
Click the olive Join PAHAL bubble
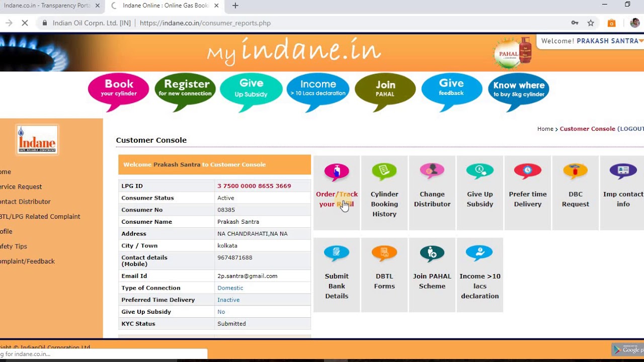tap(385, 91)
